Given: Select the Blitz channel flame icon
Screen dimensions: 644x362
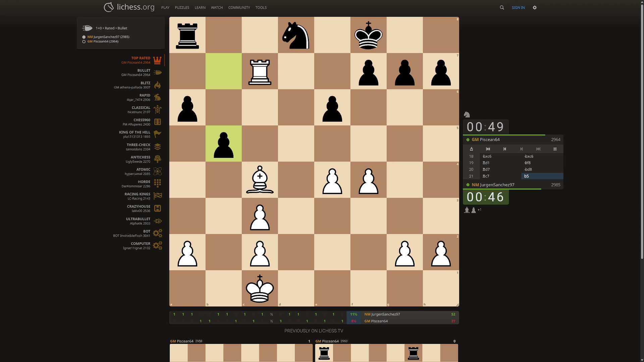Looking at the screenshot, I should (x=157, y=85).
